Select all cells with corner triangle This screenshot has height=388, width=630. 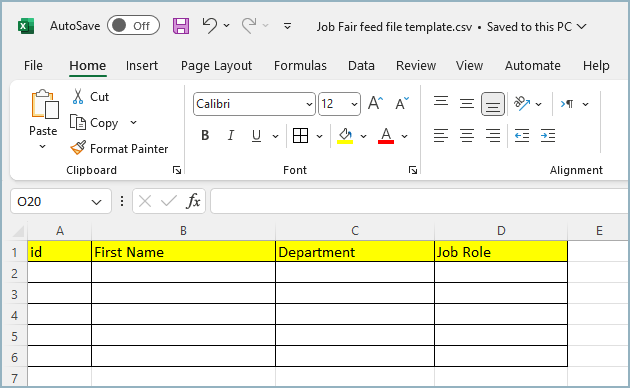(x=18, y=231)
